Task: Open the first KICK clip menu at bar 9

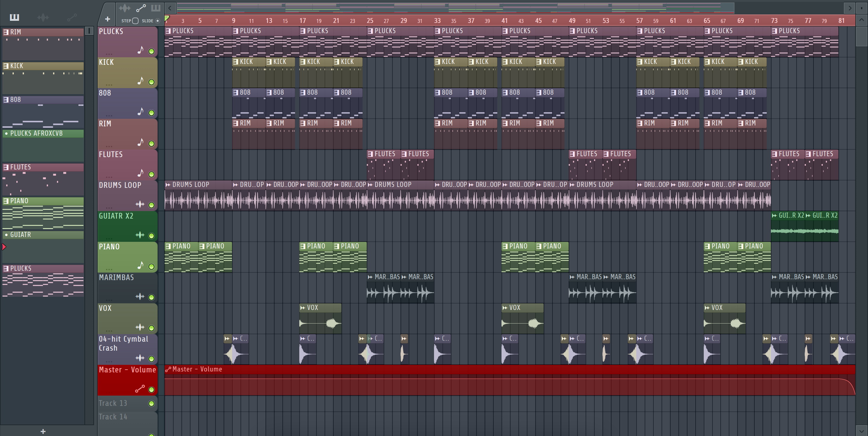Action: [235, 62]
